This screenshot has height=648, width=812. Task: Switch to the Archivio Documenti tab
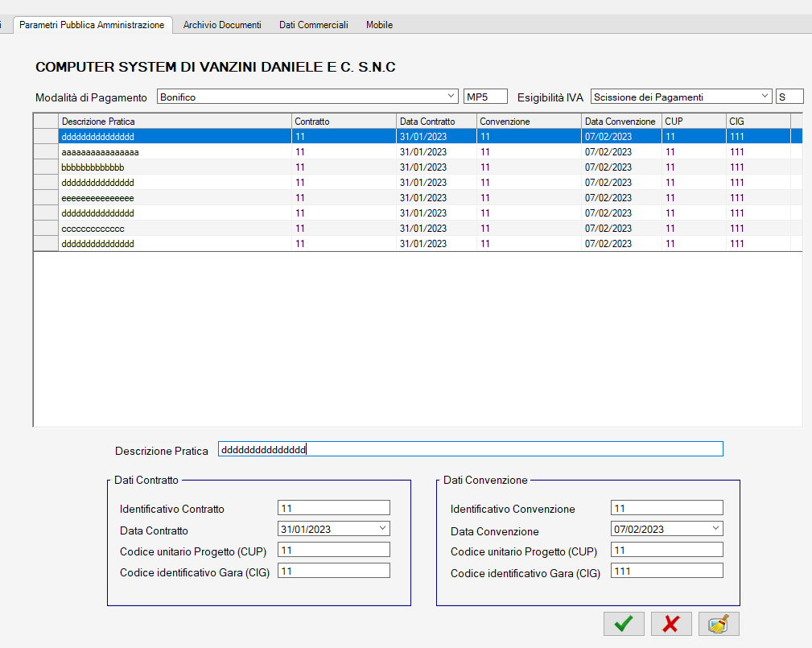tap(222, 25)
